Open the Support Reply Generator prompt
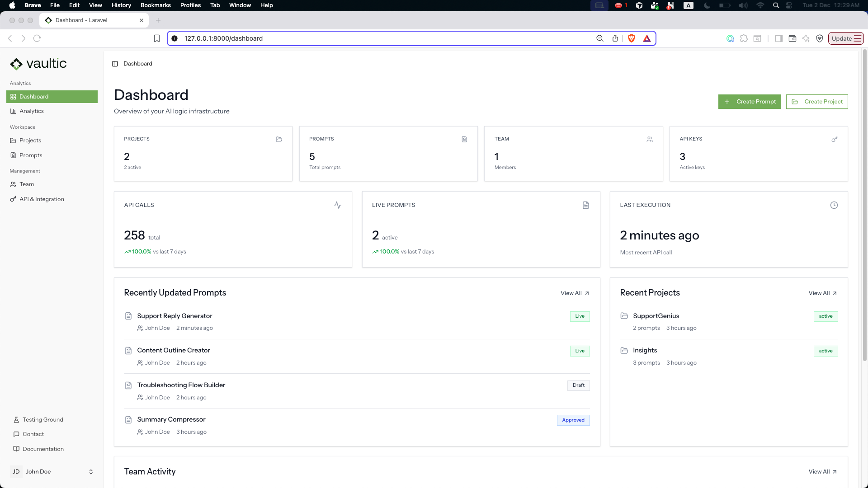The width and height of the screenshot is (868, 488). (x=175, y=316)
